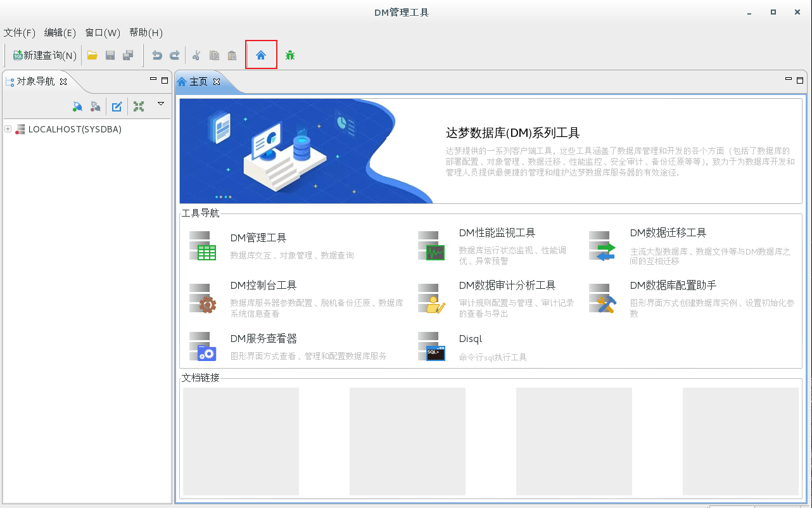Minimize the 主页 editor area

(789, 79)
